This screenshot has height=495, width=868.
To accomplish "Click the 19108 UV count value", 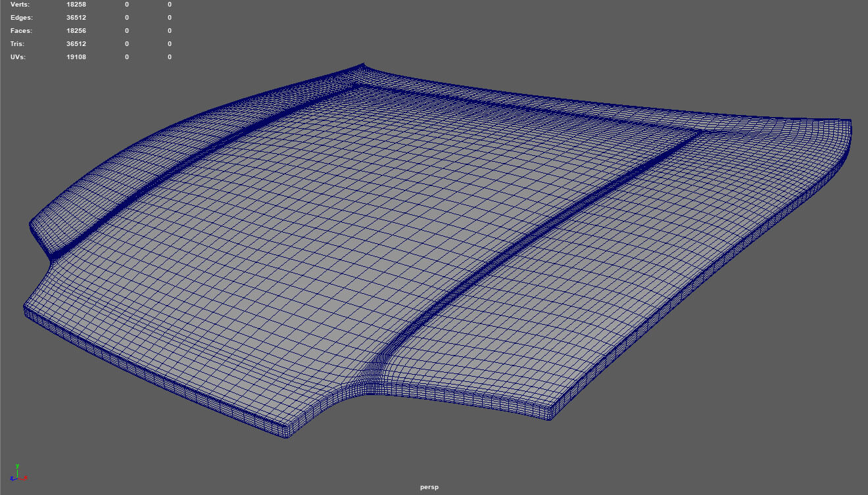I will coord(76,57).
